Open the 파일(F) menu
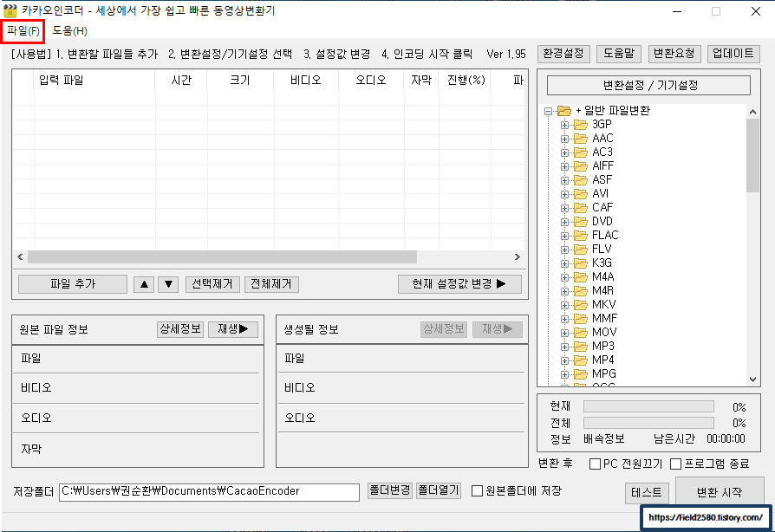The height and width of the screenshot is (532, 775). (x=23, y=31)
